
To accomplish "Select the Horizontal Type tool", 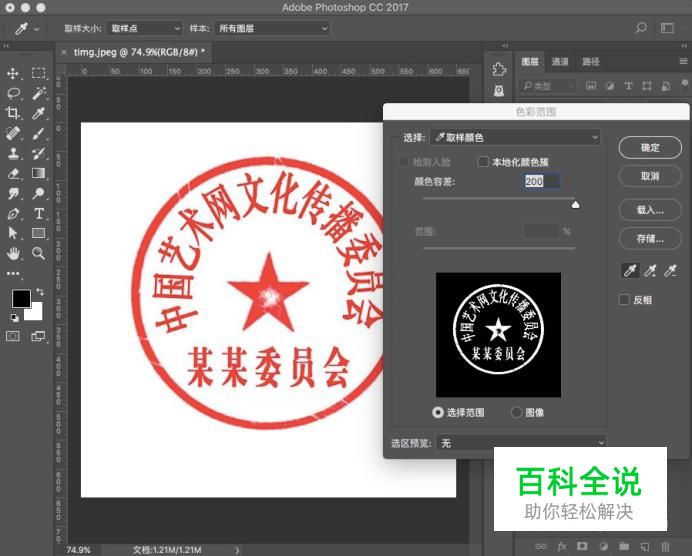I will coord(39,214).
